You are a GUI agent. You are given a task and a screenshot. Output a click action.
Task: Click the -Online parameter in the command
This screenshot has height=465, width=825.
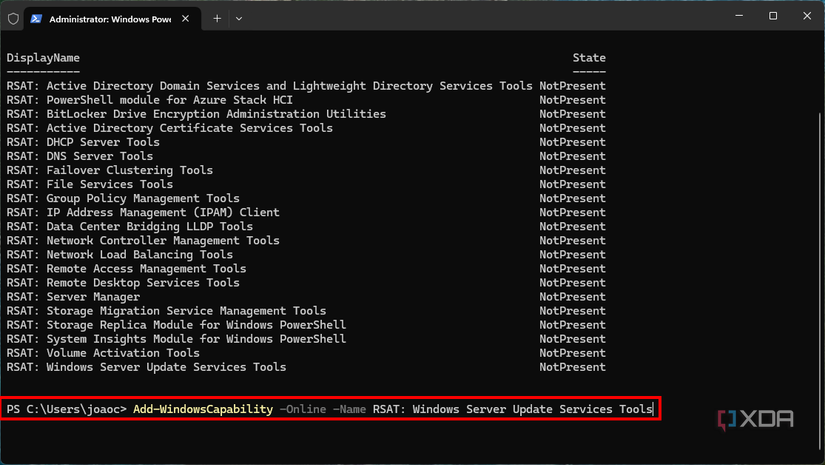[x=302, y=409]
